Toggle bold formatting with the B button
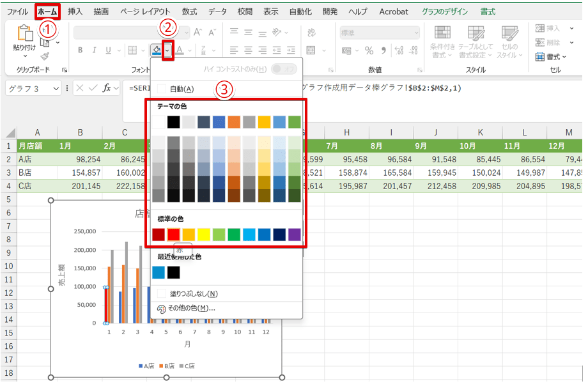 [x=81, y=50]
